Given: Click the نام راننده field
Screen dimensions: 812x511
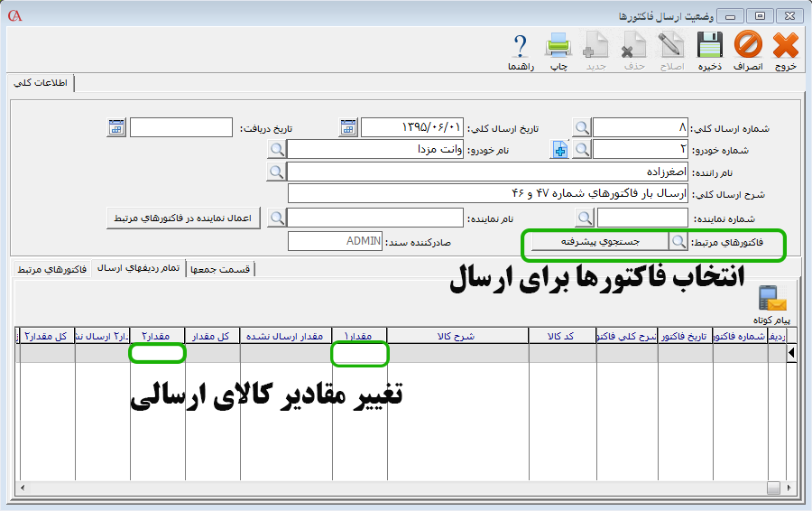Looking at the screenshot, I should click(487, 172).
